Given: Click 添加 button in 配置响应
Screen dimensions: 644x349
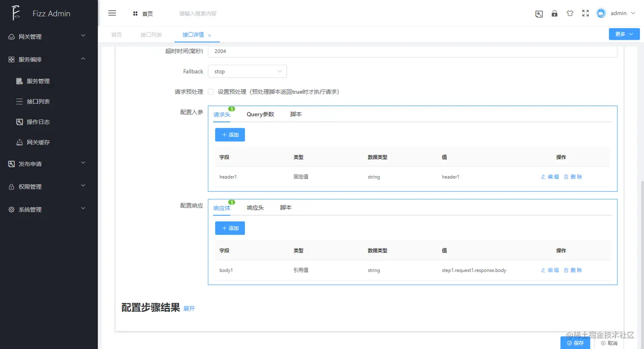Looking at the screenshot, I should 230,228.
